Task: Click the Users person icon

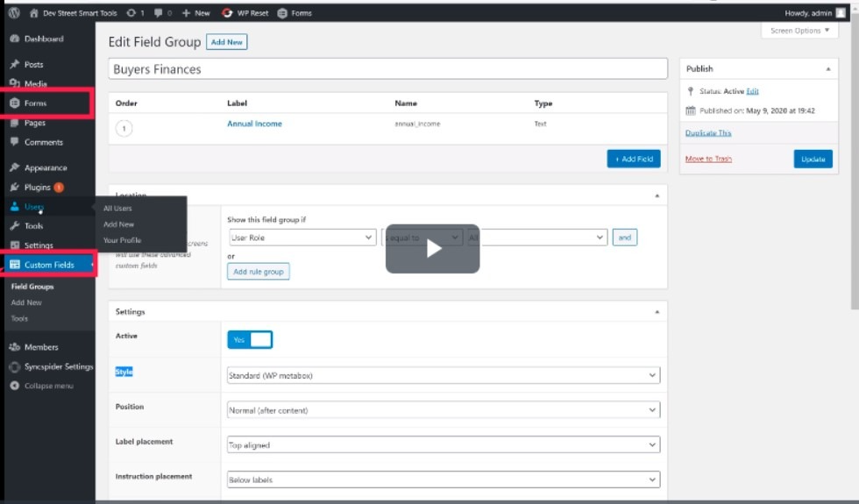Action: [x=15, y=207]
